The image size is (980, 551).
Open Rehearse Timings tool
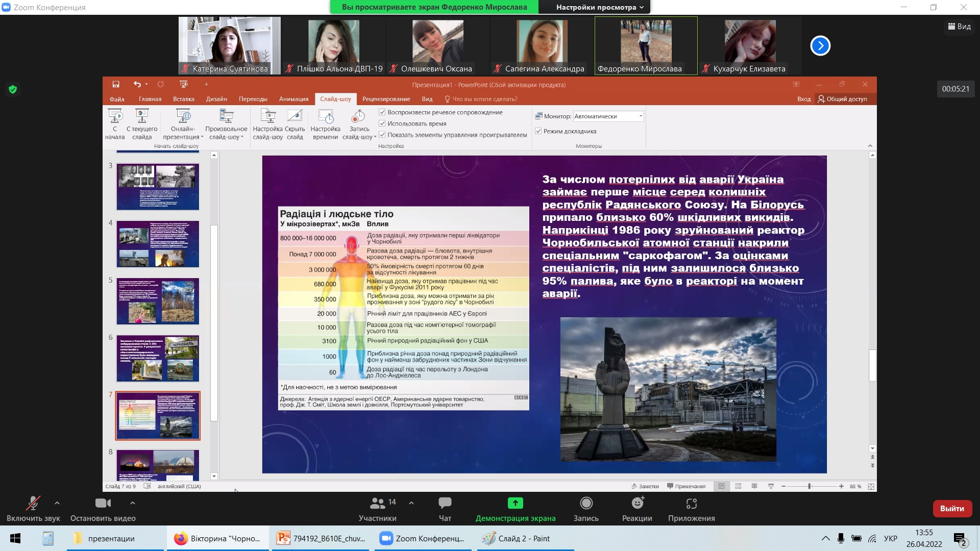325,124
